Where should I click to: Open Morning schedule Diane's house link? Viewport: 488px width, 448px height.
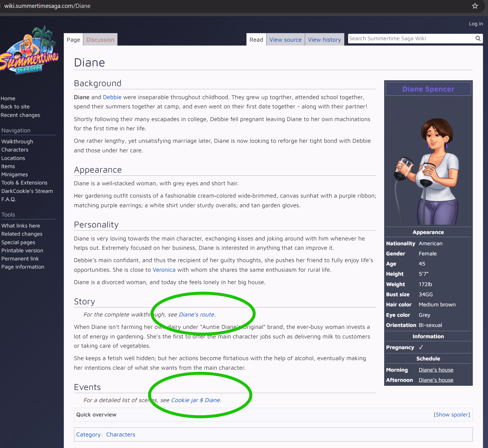click(436, 370)
